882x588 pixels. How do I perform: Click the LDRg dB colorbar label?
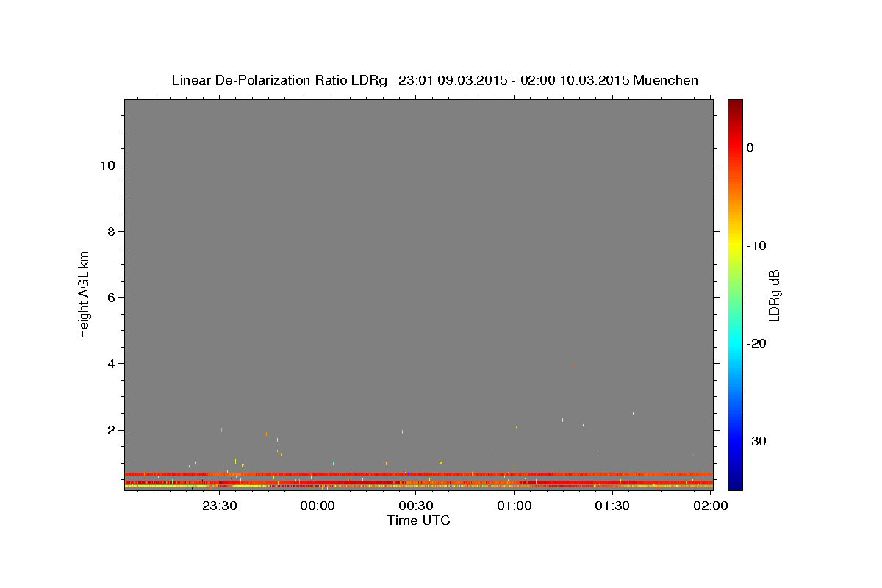(x=773, y=295)
